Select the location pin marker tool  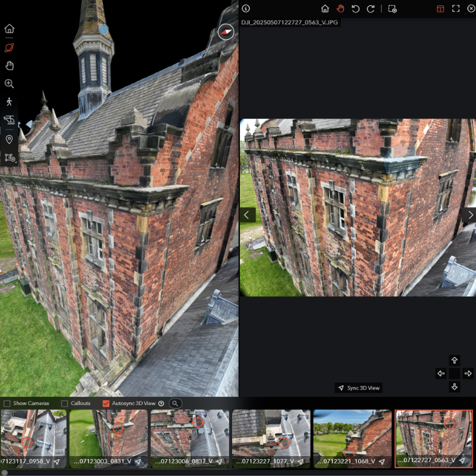click(9, 139)
